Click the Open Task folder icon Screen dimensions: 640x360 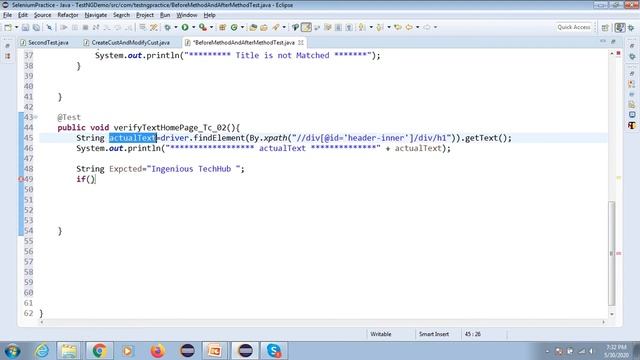264,27
